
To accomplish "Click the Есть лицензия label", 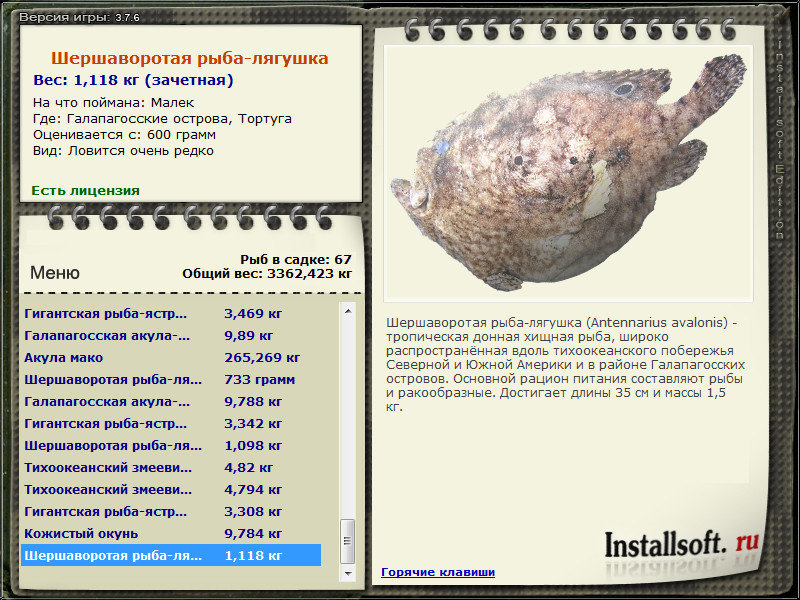I will click(x=86, y=191).
